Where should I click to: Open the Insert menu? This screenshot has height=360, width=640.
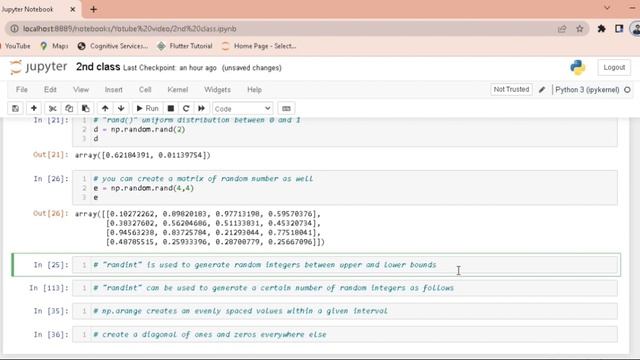tap(113, 90)
